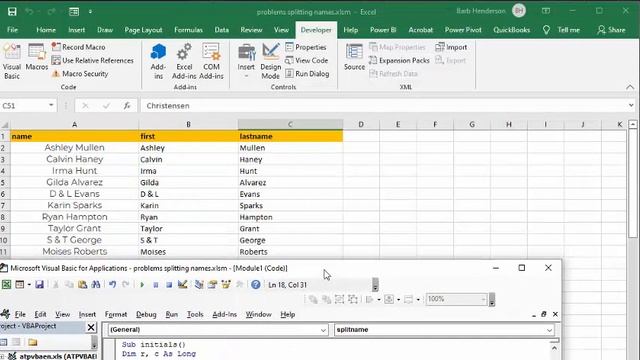This screenshot has width=640, height=360.
Task: Open the Page Layout ribbon tab
Action: click(x=143, y=30)
